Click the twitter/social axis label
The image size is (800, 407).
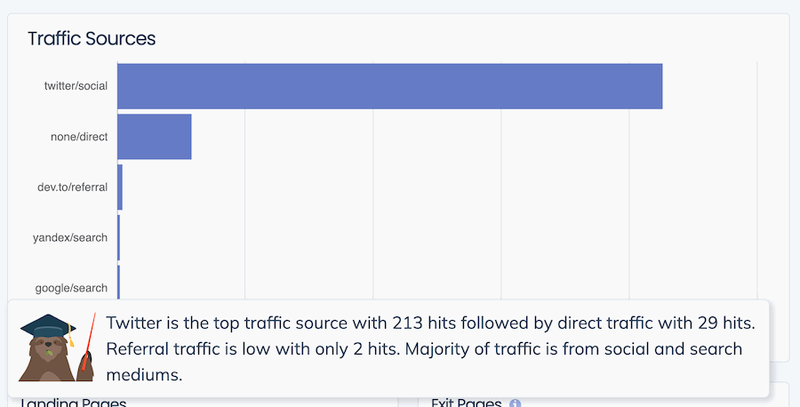tap(76, 86)
